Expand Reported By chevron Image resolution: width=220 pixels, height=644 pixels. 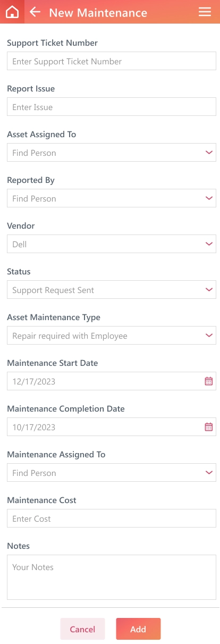(209, 198)
